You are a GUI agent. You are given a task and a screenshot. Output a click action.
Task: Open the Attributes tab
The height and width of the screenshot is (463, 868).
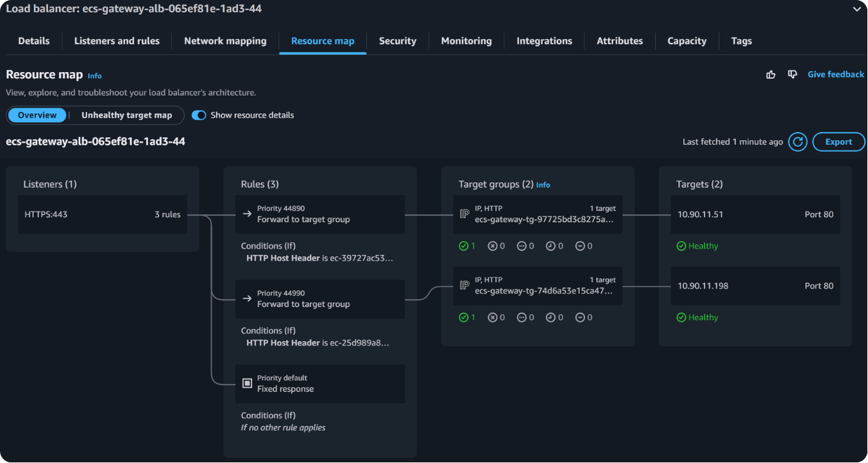click(620, 41)
